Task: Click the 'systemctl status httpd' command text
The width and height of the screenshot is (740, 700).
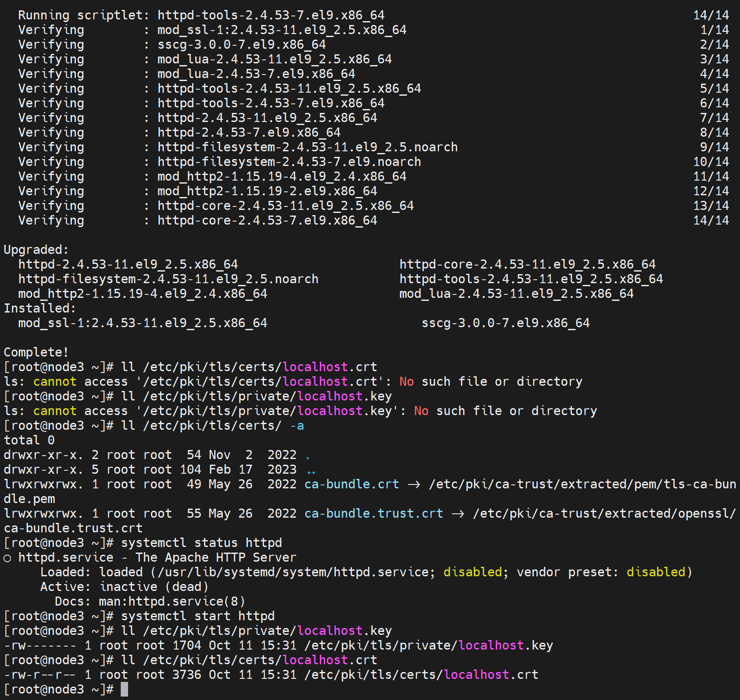Action: 201,543
